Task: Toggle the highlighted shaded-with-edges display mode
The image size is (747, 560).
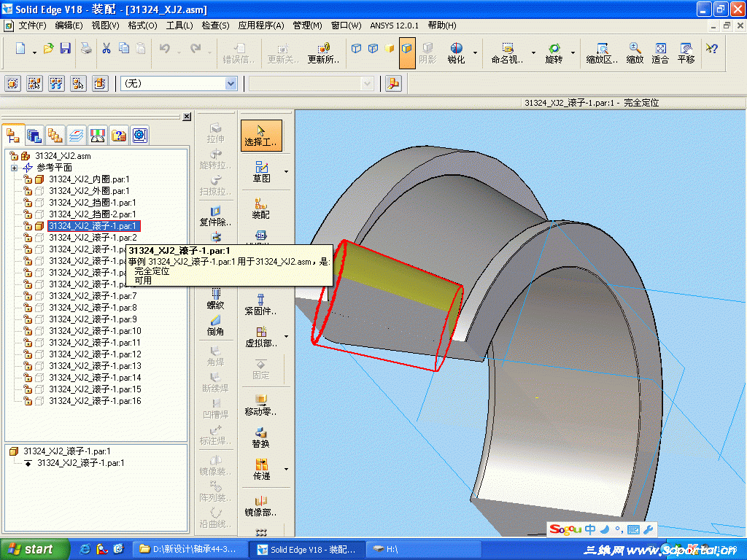Action: 407,53
